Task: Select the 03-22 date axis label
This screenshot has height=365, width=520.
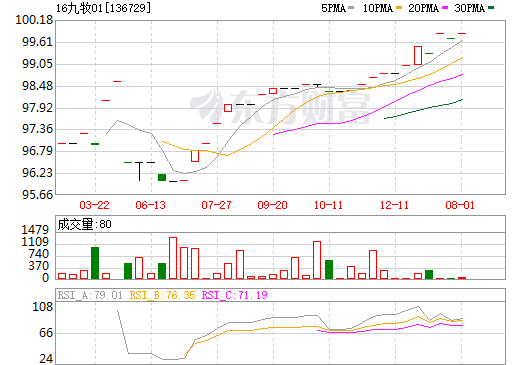Action: tap(95, 205)
